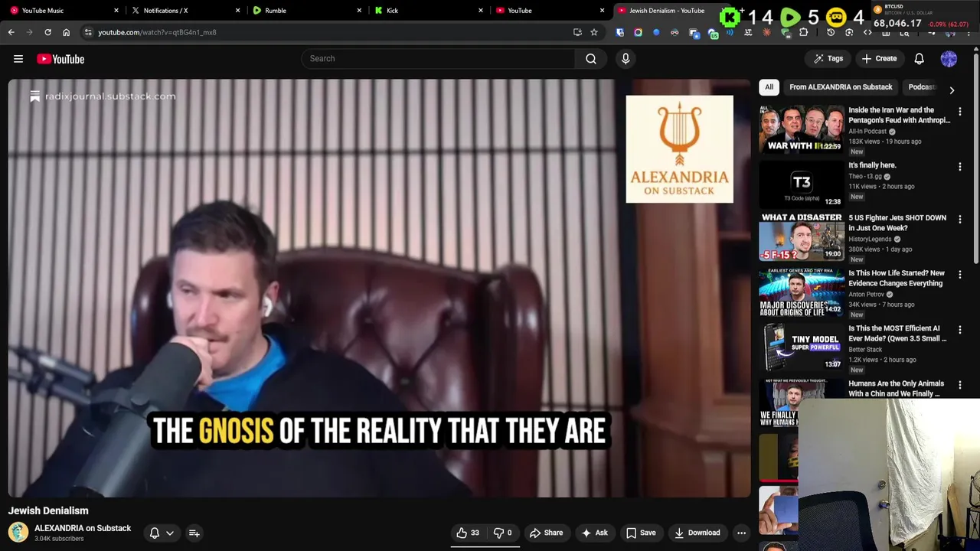The height and width of the screenshot is (551, 980).
Task: Open options for It's finally here video
Action: (x=960, y=167)
